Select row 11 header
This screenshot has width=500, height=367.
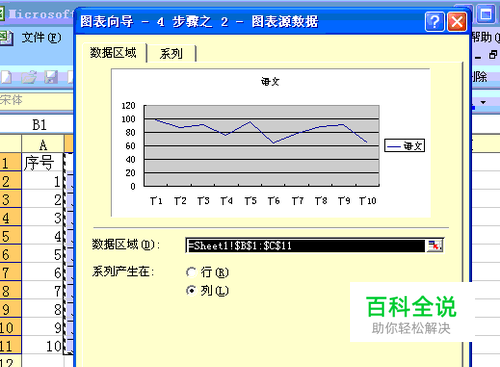(10, 346)
